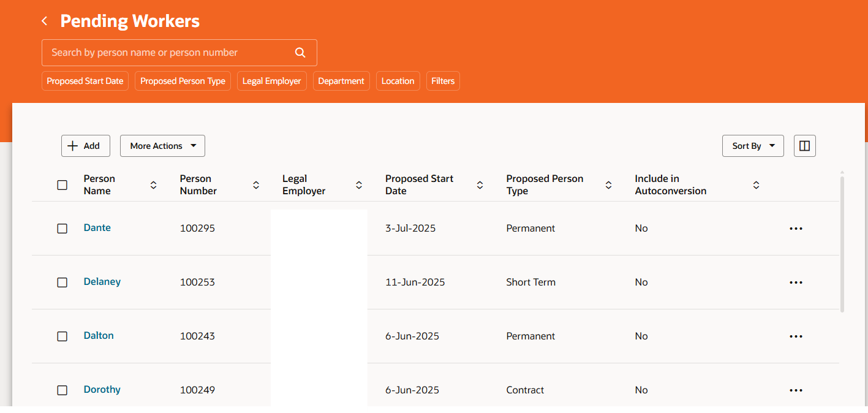Screen dimensions: 868x413
Task: Tick the select-all checkbox in table header
Action: point(62,185)
